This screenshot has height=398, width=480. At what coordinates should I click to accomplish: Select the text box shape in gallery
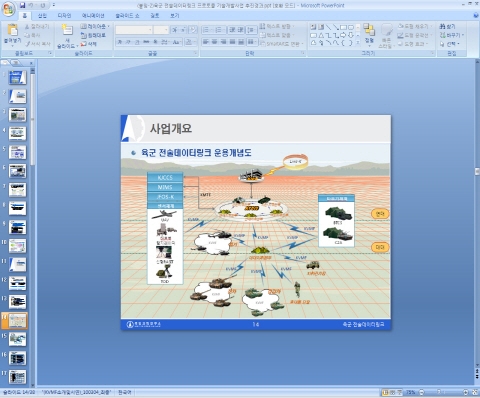pos(313,27)
